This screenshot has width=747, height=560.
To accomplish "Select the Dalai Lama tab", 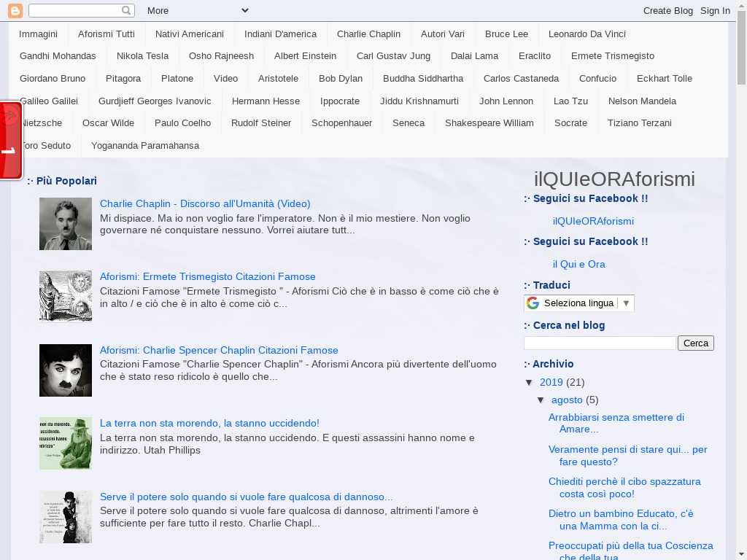I will click(x=474, y=55).
